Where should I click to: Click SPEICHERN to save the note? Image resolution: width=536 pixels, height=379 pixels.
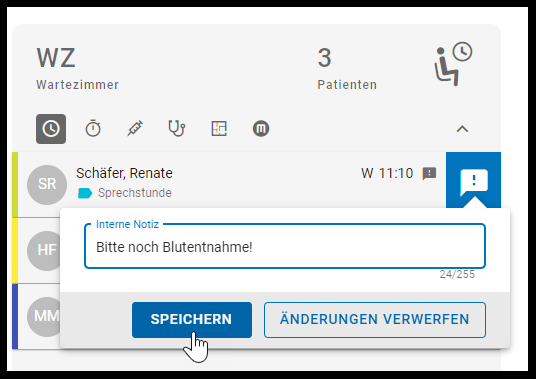[192, 320]
